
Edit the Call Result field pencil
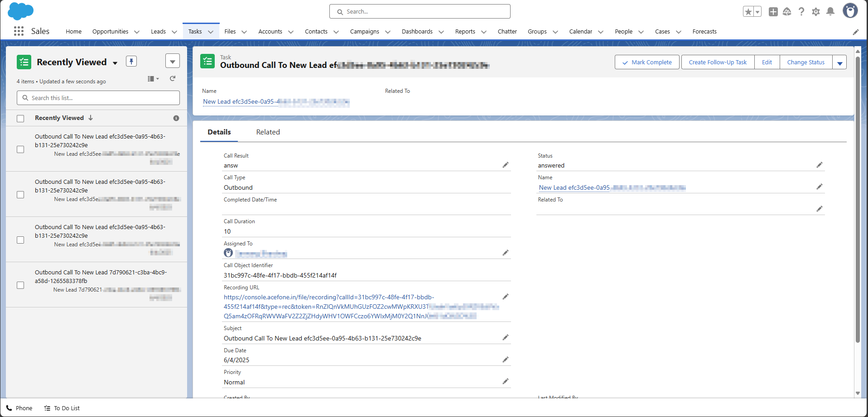pos(505,165)
